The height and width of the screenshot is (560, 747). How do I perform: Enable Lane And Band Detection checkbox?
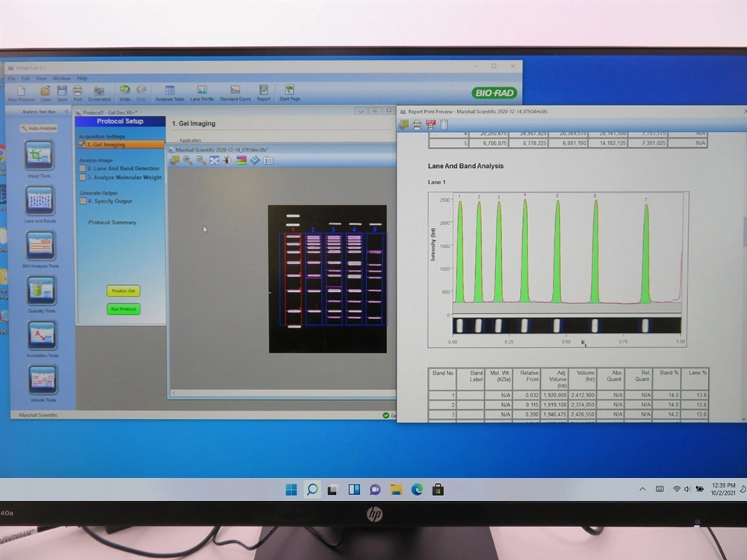[x=82, y=169]
